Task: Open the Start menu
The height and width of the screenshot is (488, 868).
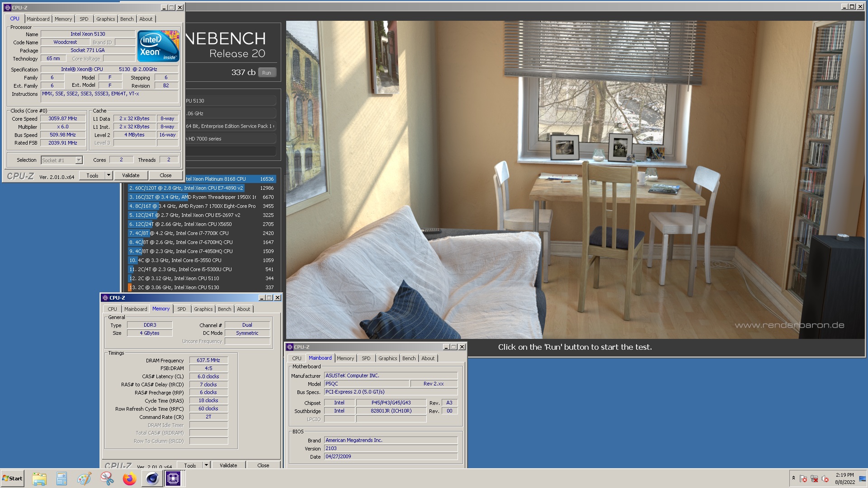Action: pyautogui.click(x=13, y=479)
